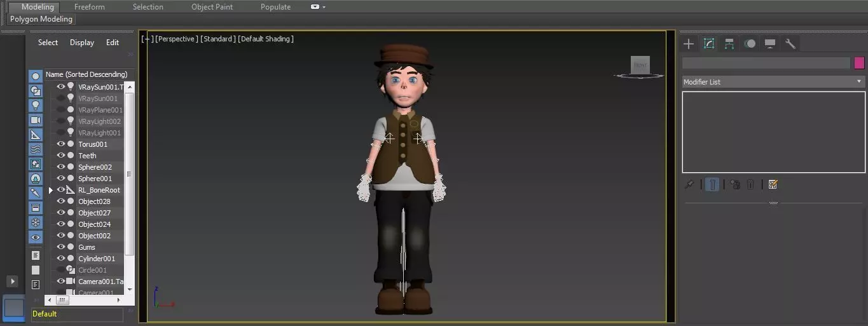Screen dimensions: 868x326
Task: Select Object024 in the list
Action: (x=94, y=224)
